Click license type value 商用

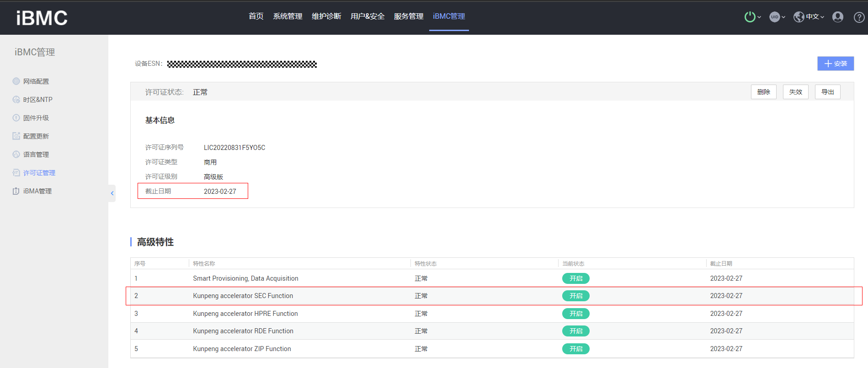point(210,162)
